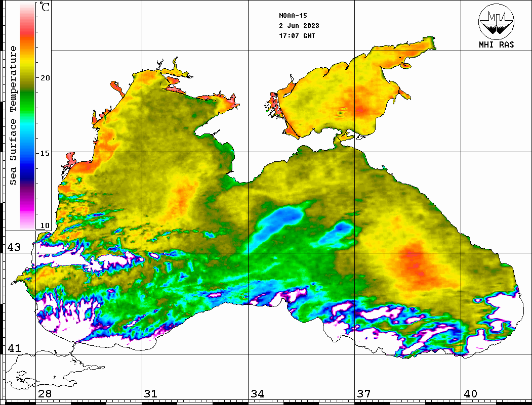The width and height of the screenshot is (532, 405).
Task: Click the longitude label '34'
Action: (x=258, y=394)
